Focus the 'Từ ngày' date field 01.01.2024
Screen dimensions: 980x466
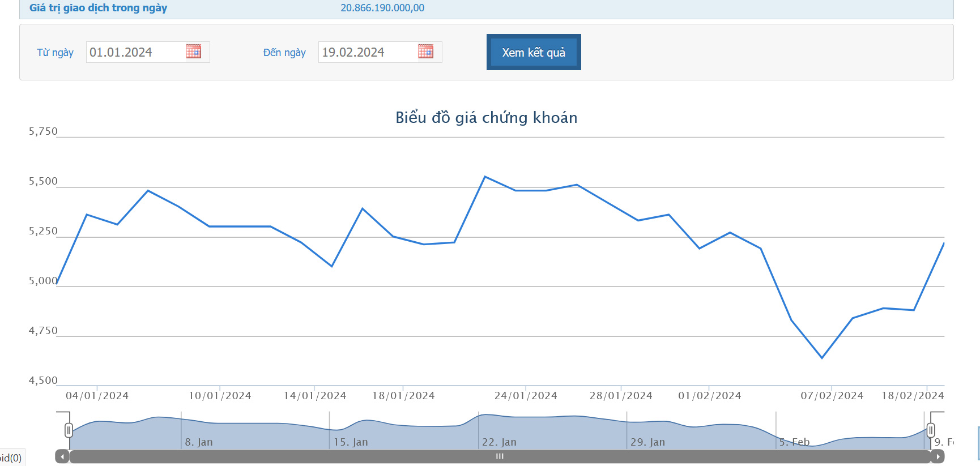coord(135,52)
